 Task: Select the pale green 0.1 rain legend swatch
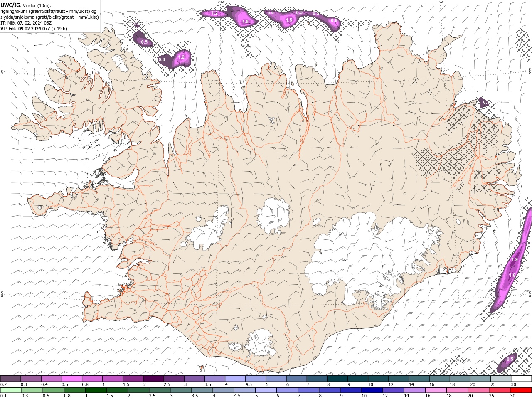(x=11, y=390)
